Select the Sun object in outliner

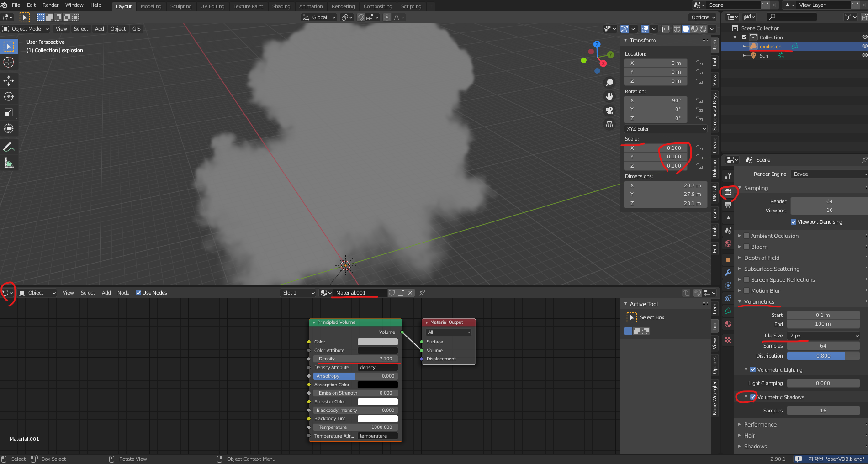[763, 56]
